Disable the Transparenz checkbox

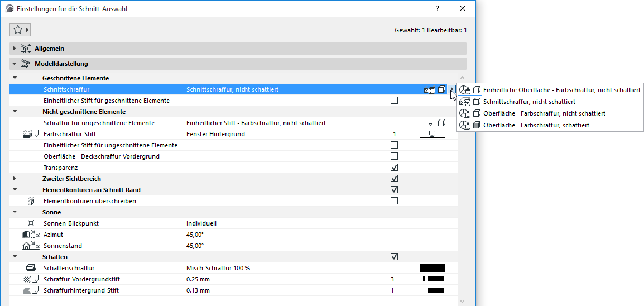pyautogui.click(x=395, y=168)
